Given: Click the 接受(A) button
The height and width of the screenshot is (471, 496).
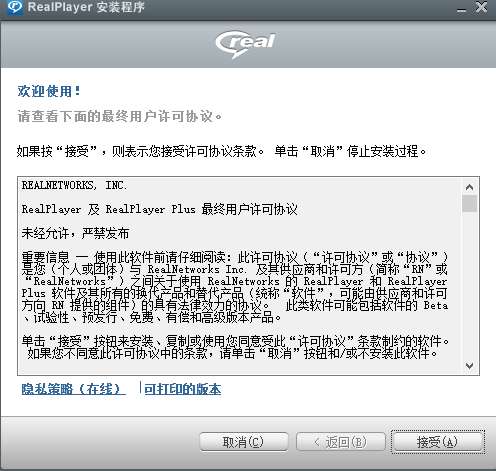Looking at the screenshot, I should point(437,442).
